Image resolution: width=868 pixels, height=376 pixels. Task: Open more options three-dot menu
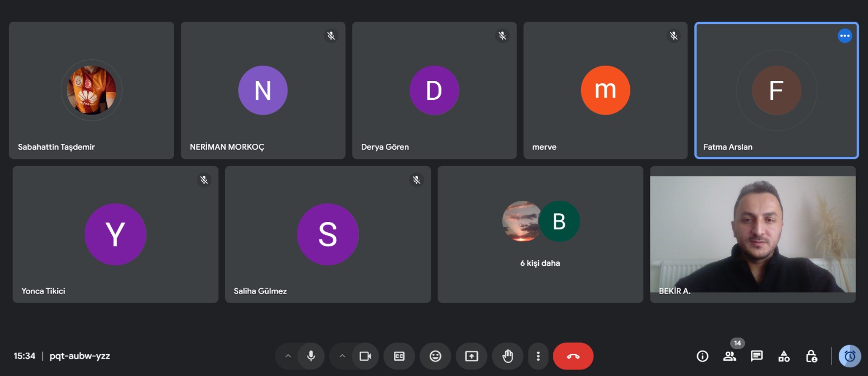(x=538, y=356)
